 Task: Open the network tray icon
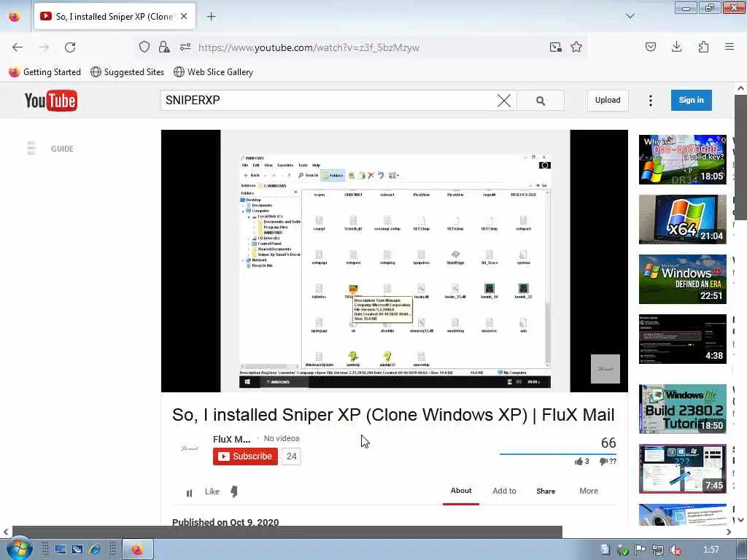(658, 550)
